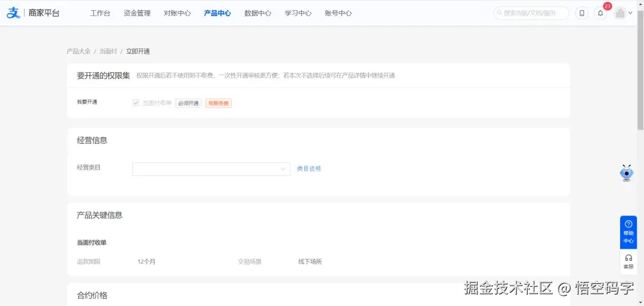Click 商家平台 title text
The height and width of the screenshot is (306, 644).
[x=44, y=13]
